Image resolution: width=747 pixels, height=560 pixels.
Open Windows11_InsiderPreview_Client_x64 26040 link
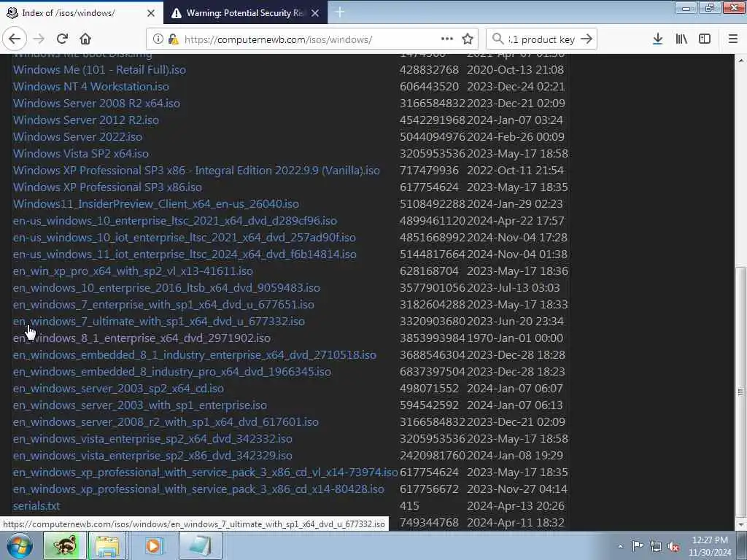(x=156, y=204)
